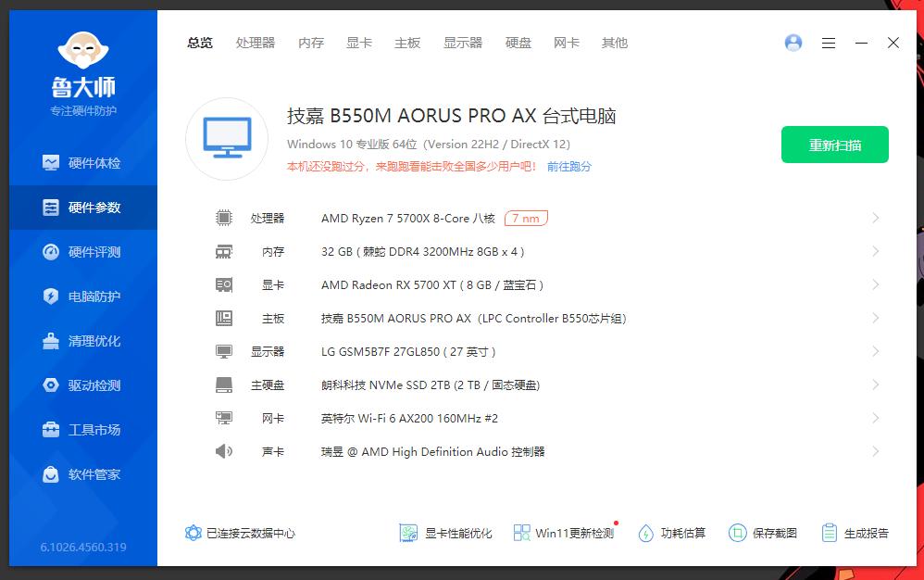This screenshot has height=580, width=924.
Task: Switch to the 处理器 tab
Action: pyautogui.click(x=256, y=43)
